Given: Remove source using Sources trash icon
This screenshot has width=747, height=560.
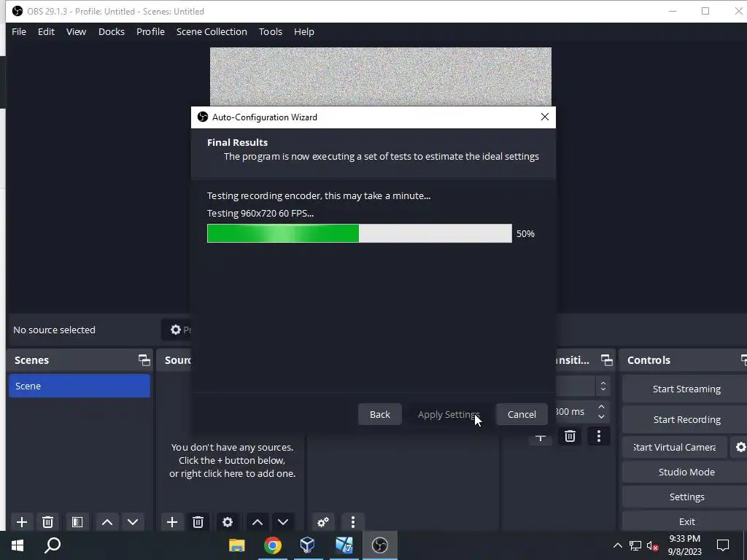Looking at the screenshot, I should click(x=198, y=522).
